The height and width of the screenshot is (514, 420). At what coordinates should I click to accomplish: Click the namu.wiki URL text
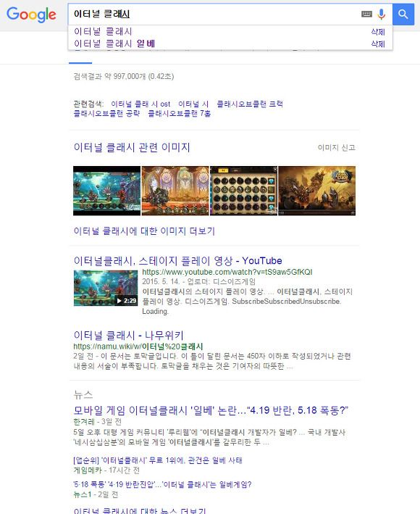(138, 347)
